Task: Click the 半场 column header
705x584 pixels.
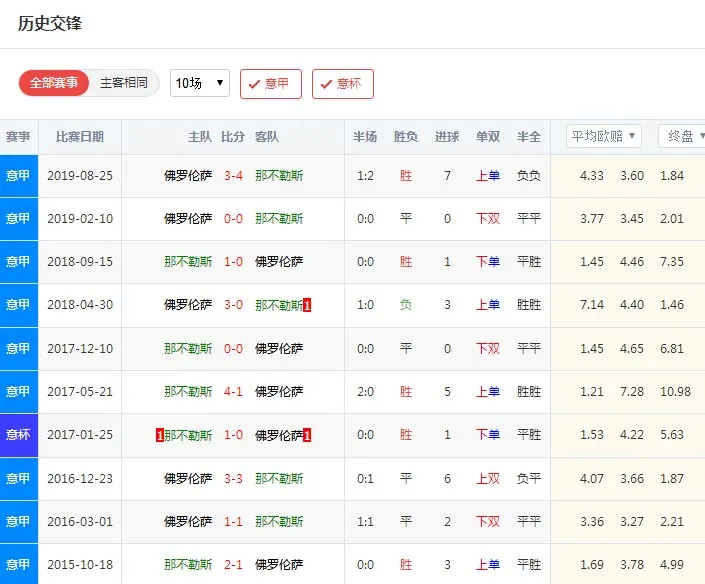Action: point(365,137)
